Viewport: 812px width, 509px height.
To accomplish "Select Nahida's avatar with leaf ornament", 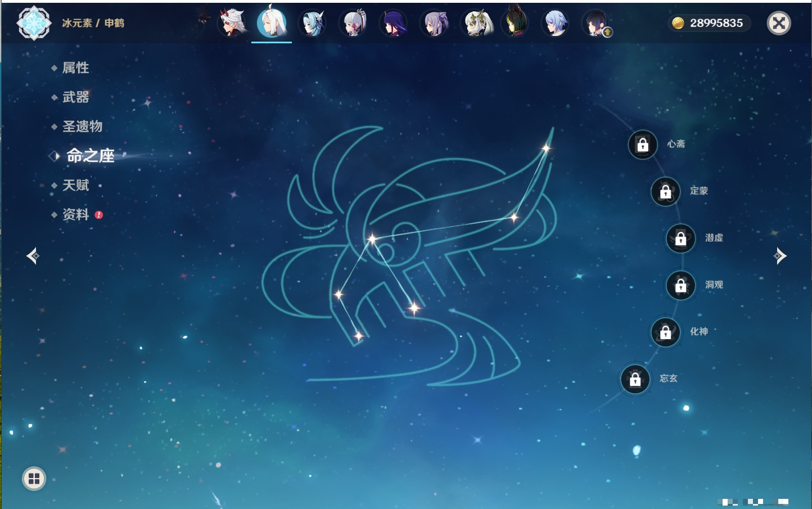I will pyautogui.click(x=476, y=23).
